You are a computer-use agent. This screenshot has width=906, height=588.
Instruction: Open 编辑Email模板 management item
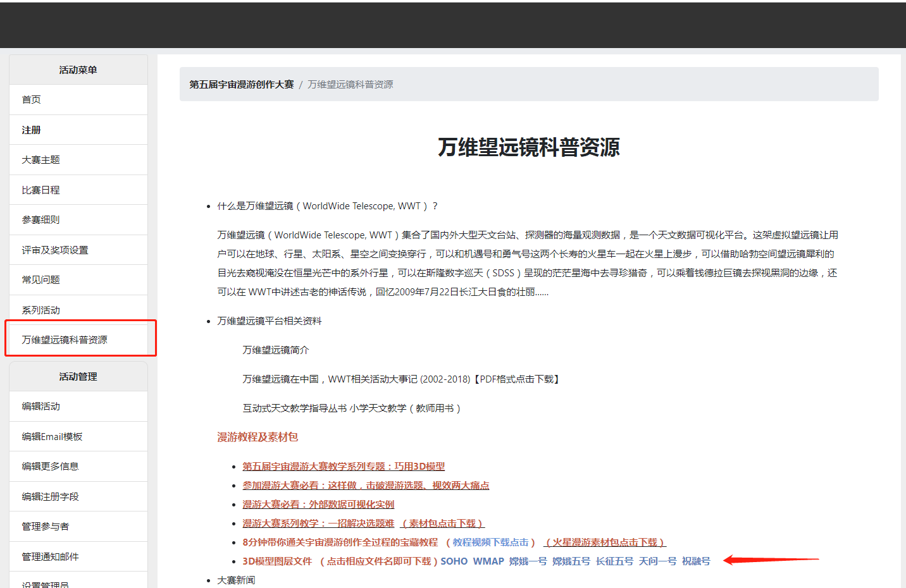click(x=78, y=436)
